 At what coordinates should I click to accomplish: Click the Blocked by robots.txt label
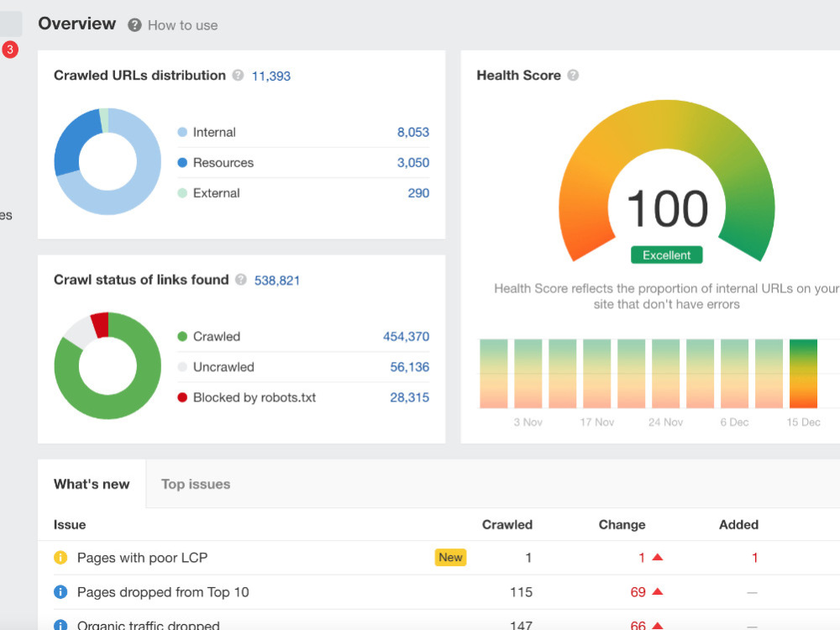tap(255, 397)
